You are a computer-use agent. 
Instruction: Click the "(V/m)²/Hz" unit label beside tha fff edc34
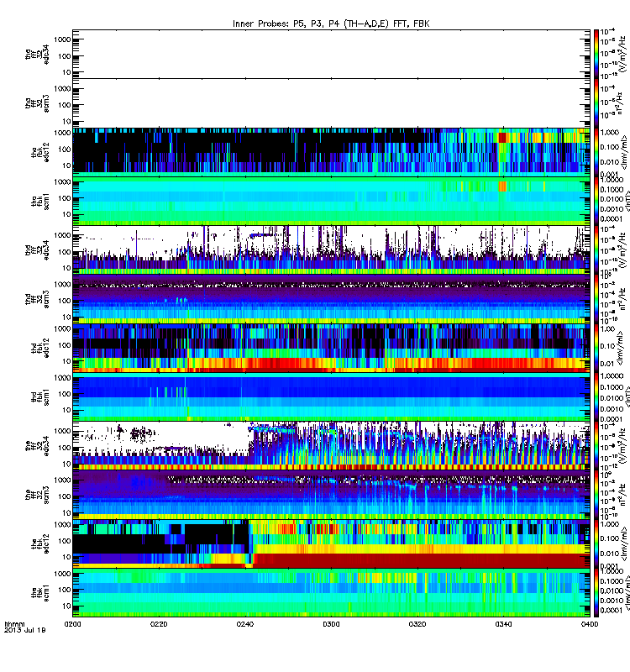click(x=621, y=54)
